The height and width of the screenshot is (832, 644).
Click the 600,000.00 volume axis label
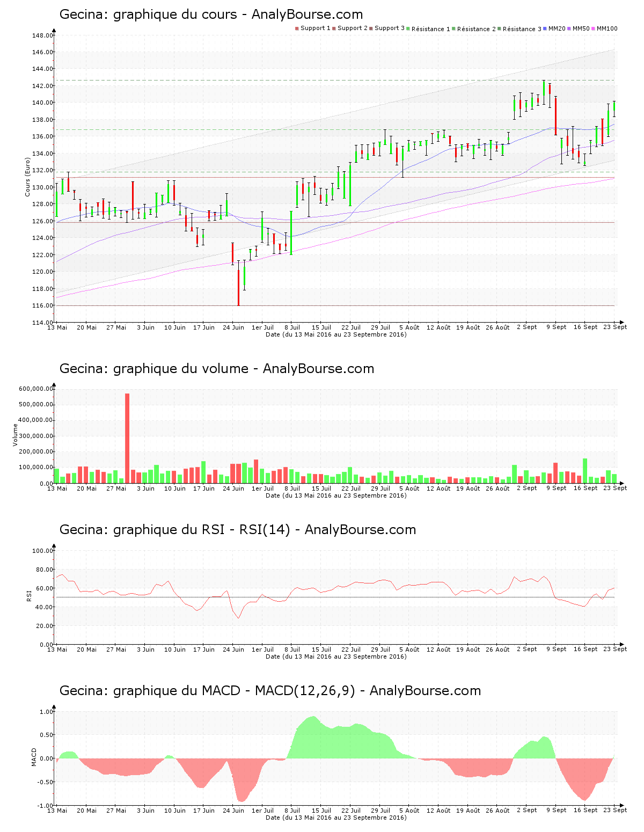point(35,389)
